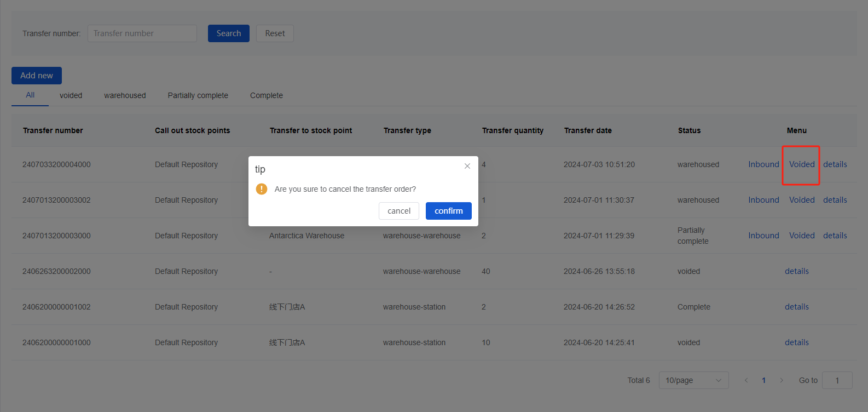The width and height of the screenshot is (868, 412).
Task: Click Total 6 pagination text
Action: tap(639, 380)
